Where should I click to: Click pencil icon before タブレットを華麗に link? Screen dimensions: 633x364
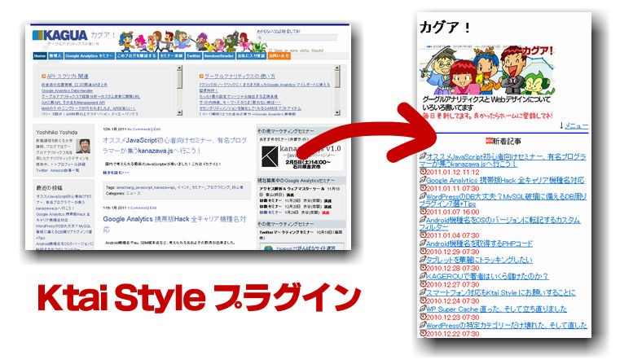[423, 260]
